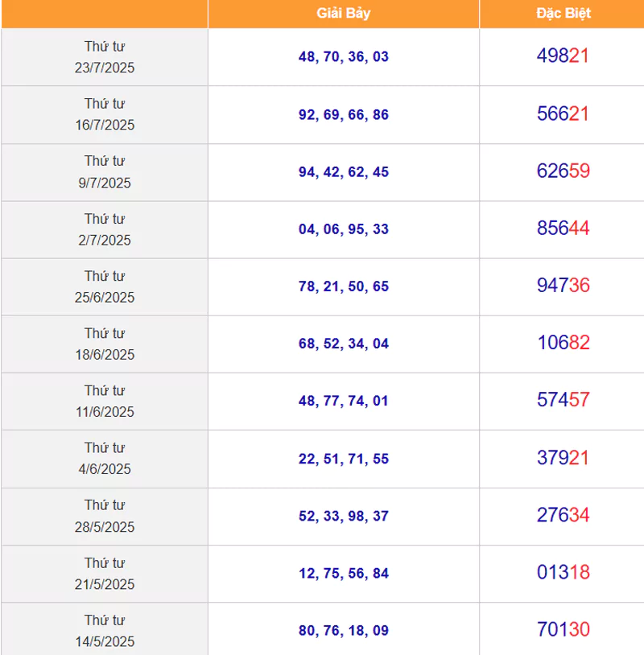
Task: Click Giải Bảy numbers 80, 76, 18, 09
Action: pos(344,630)
